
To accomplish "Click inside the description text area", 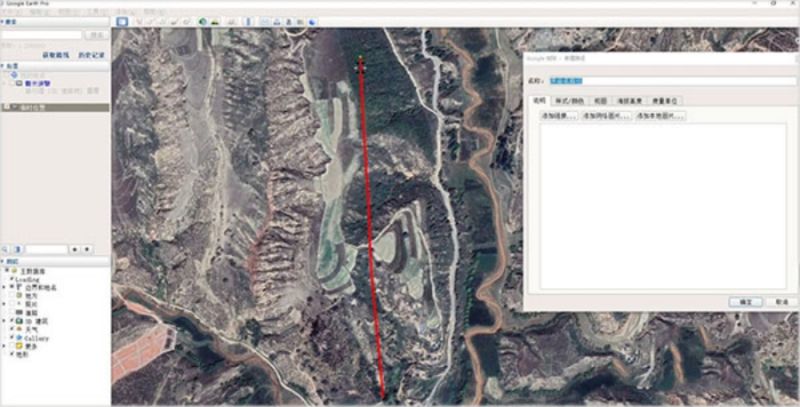I will click(663, 206).
